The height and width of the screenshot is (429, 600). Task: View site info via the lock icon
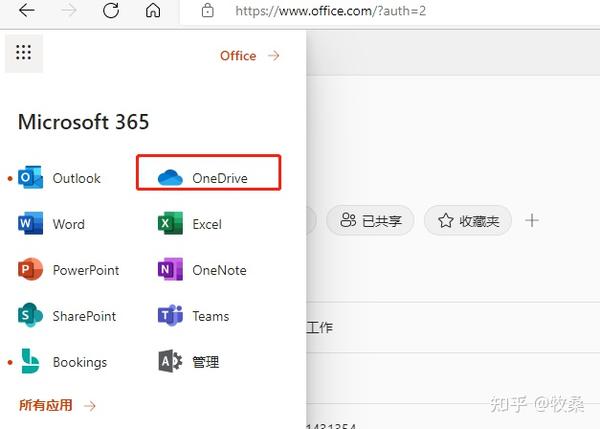[x=207, y=10]
